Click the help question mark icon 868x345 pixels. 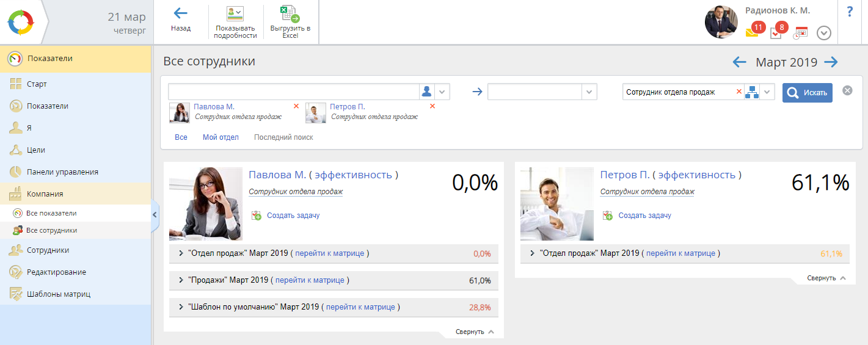(850, 12)
